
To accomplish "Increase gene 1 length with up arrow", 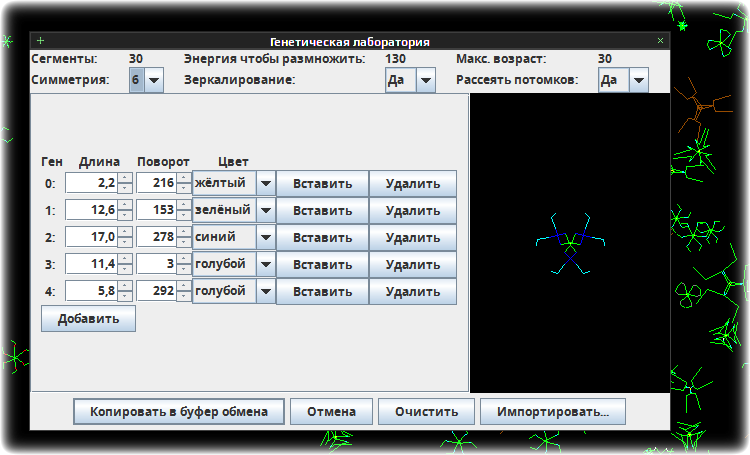I will click(125, 205).
